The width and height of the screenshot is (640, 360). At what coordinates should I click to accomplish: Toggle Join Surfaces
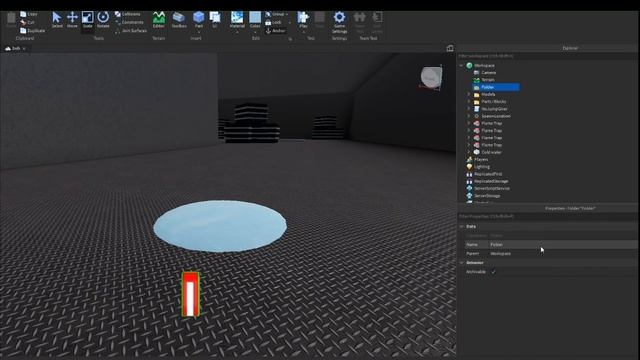131,31
